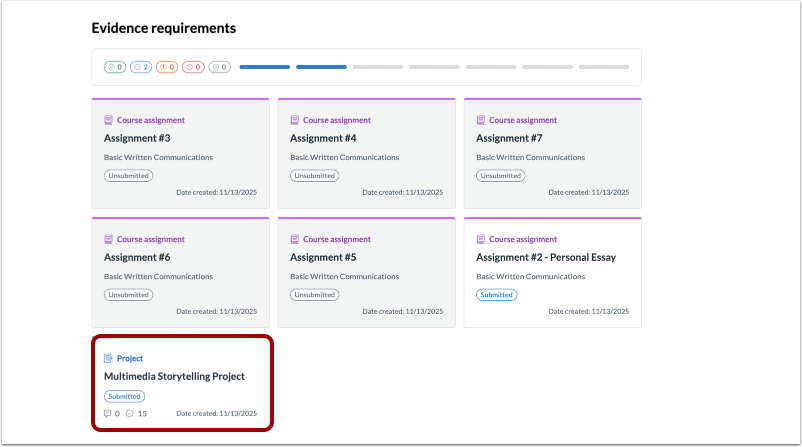
Task: Click the first blue progress bar segment
Action: tap(265, 67)
